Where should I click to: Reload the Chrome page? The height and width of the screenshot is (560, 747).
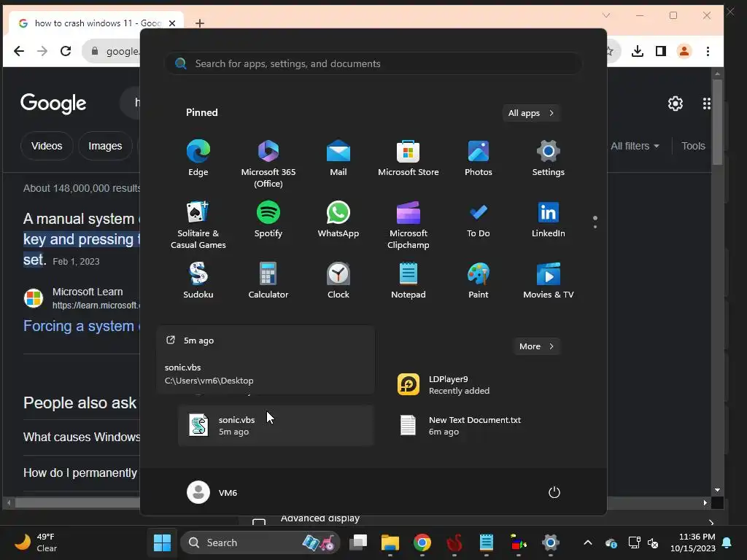(x=66, y=51)
